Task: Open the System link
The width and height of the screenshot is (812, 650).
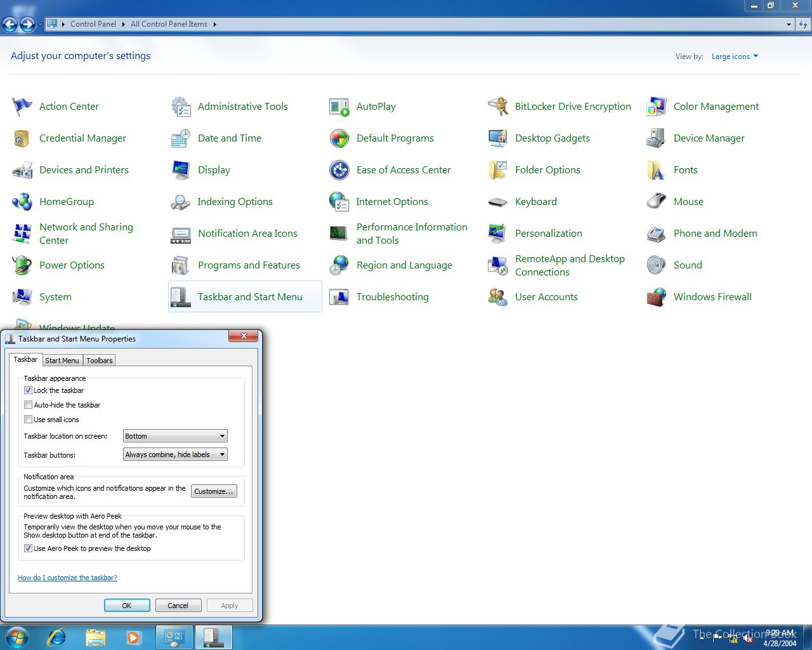Action: click(x=55, y=297)
